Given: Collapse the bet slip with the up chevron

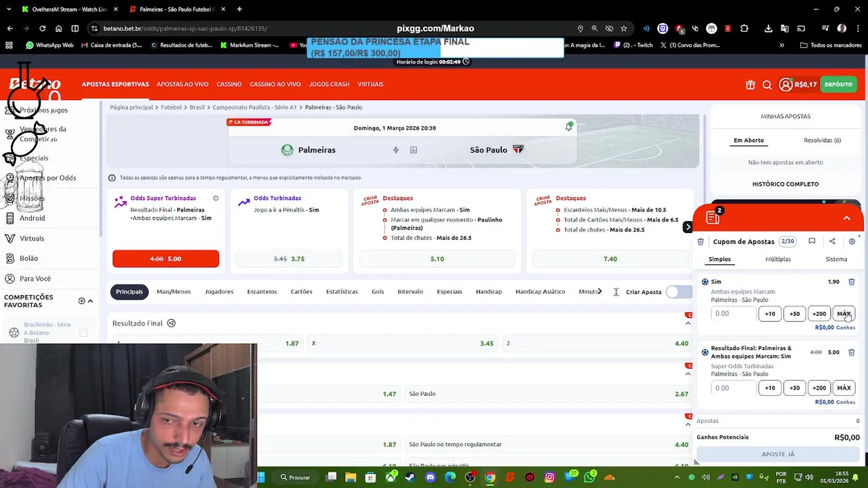Looking at the screenshot, I should 847,218.
